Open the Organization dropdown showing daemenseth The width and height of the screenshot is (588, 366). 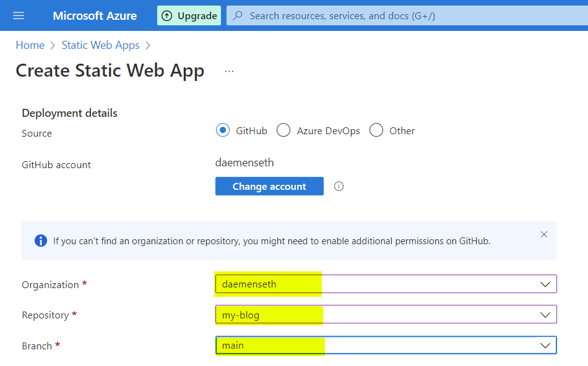(386, 284)
